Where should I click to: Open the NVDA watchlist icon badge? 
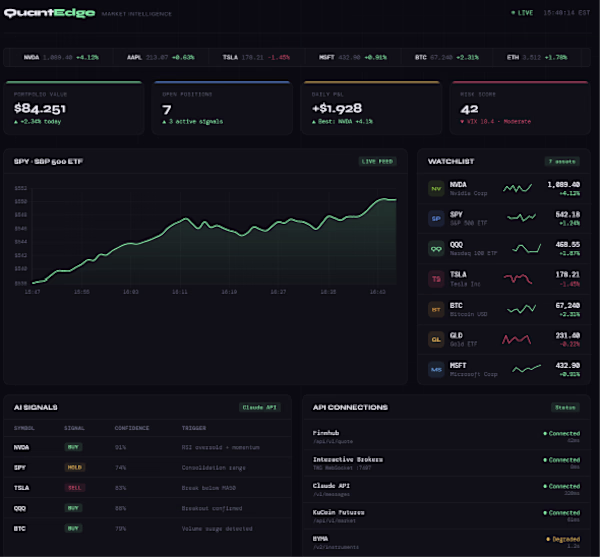point(436,189)
